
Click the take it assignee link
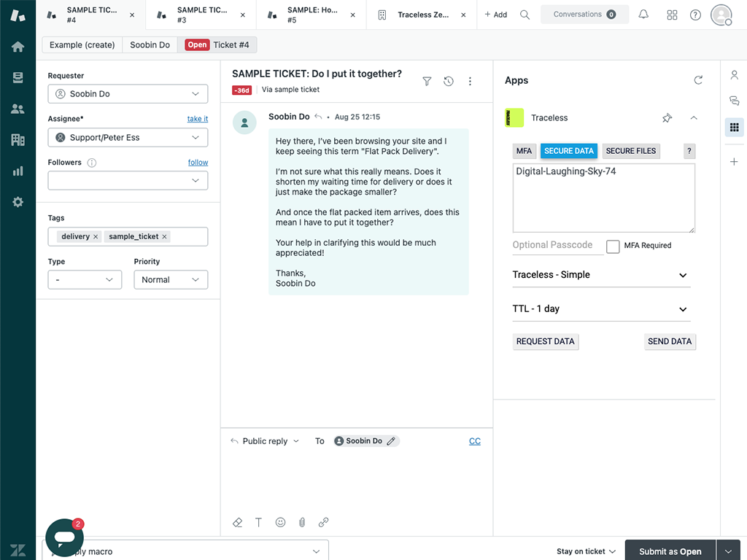tap(198, 118)
